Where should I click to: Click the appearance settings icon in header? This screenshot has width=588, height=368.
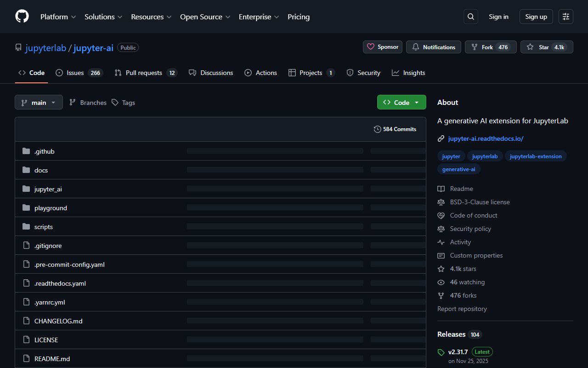pos(566,17)
